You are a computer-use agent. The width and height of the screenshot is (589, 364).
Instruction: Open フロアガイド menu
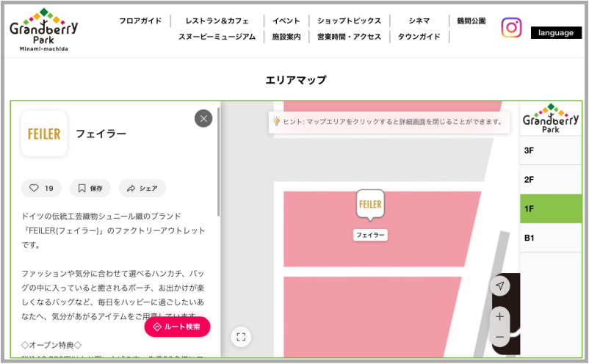click(141, 21)
